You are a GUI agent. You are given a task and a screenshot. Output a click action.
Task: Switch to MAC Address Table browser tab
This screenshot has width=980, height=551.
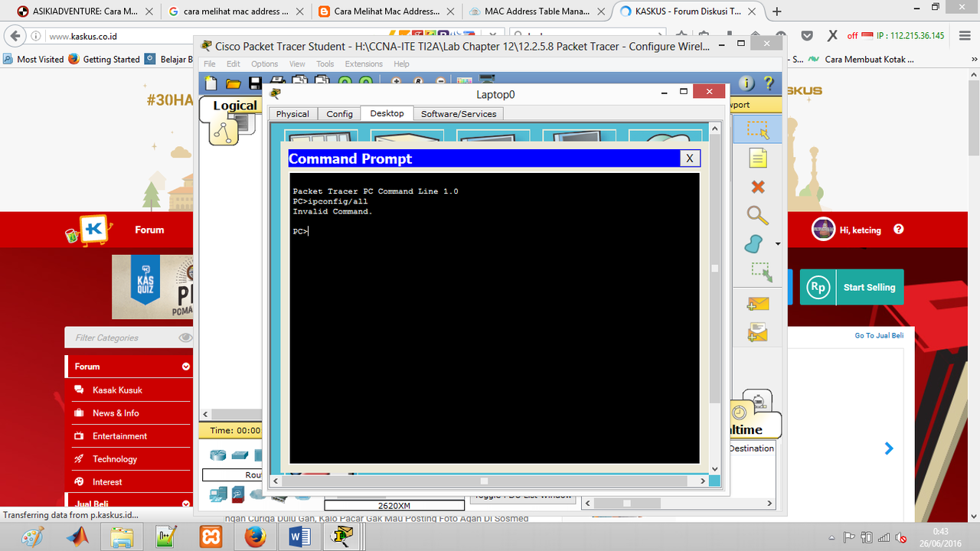(537, 11)
